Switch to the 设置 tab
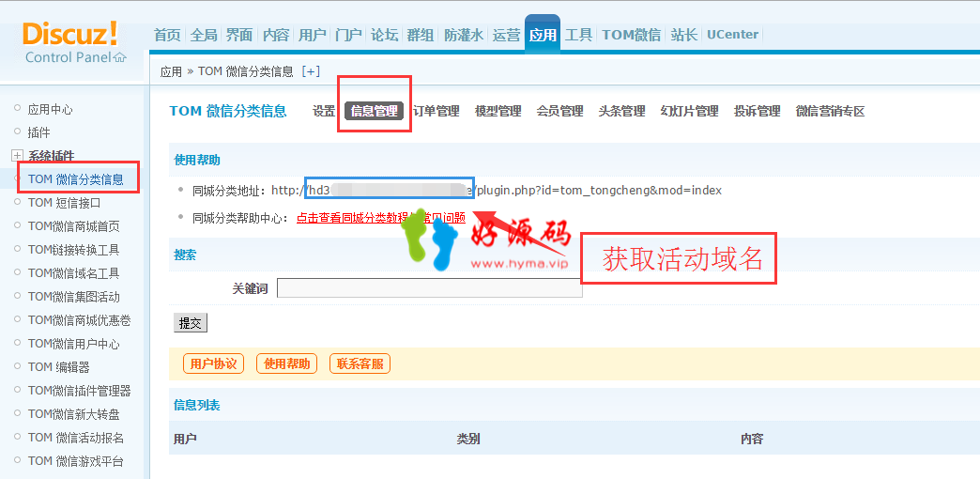Image resolution: width=980 pixels, height=479 pixels. (324, 112)
